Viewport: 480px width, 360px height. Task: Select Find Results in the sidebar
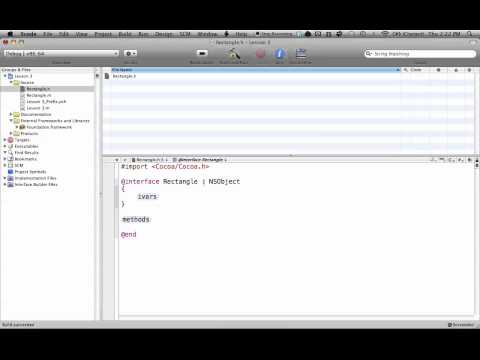tap(26, 153)
